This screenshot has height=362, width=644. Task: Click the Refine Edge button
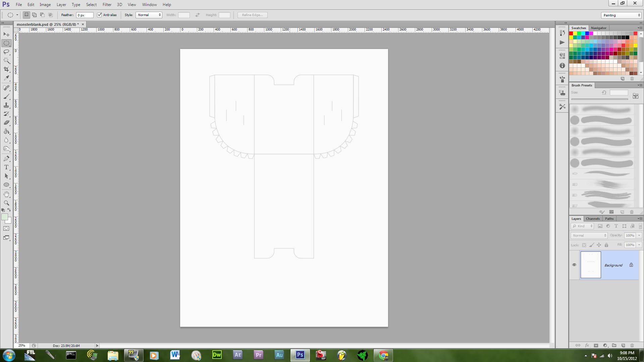pyautogui.click(x=253, y=15)
